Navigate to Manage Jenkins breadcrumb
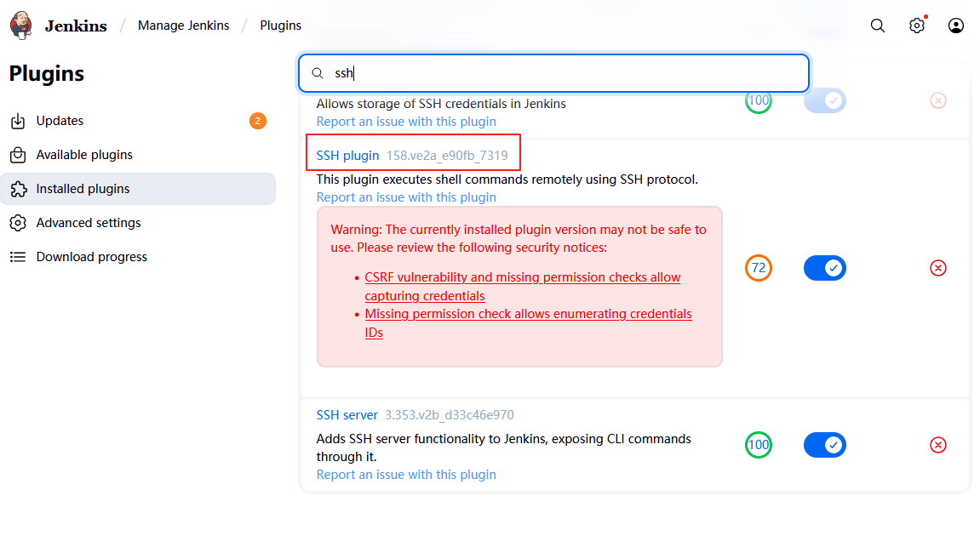Image resolution: width=980 pixels, height=547 pixels. click(x=183, y=26)
